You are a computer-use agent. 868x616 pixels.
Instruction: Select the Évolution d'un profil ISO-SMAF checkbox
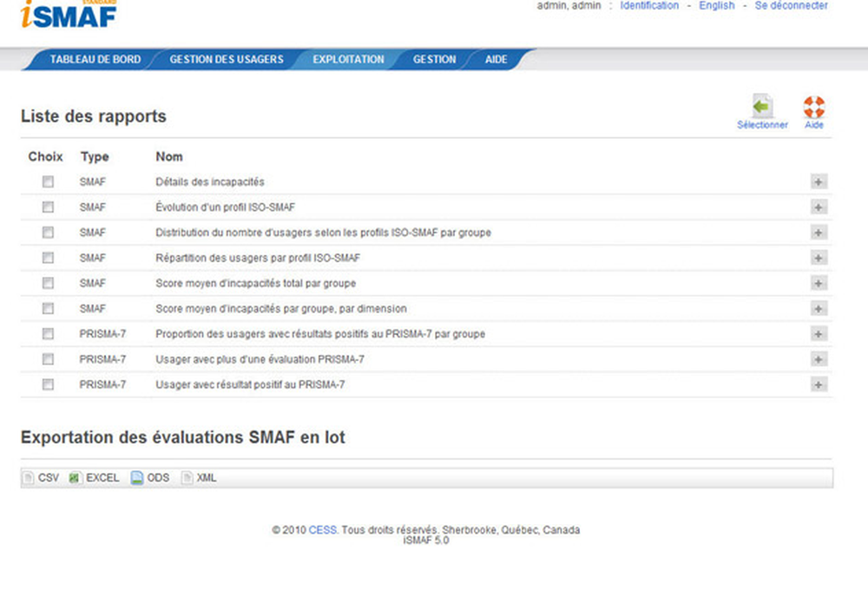click(47, 207)
